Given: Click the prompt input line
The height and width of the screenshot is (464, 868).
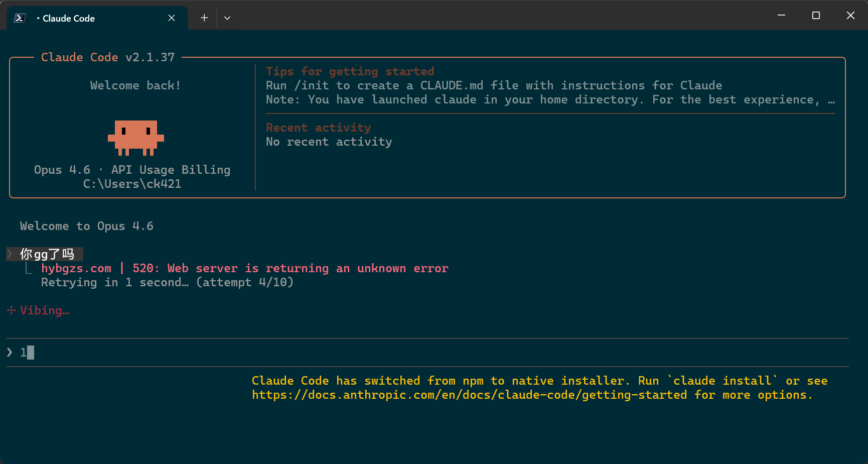Looking at the screenshot, I should (x=427, y=353).
